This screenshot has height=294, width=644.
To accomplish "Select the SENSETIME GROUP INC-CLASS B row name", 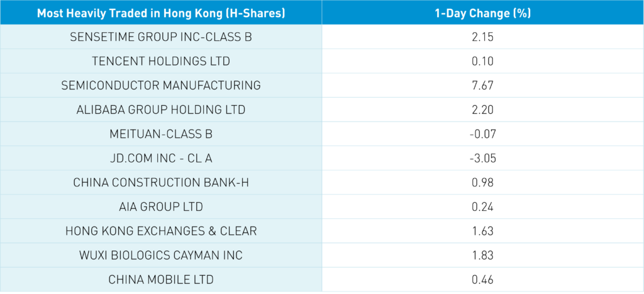I will (161, 37).
